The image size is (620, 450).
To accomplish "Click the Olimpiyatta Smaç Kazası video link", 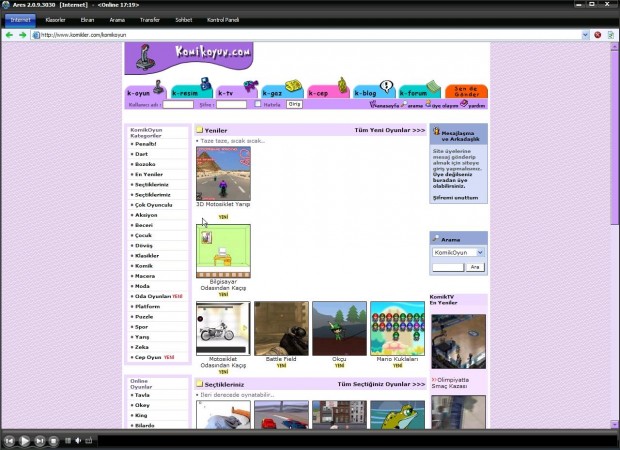I will click(x=450, y=383).
